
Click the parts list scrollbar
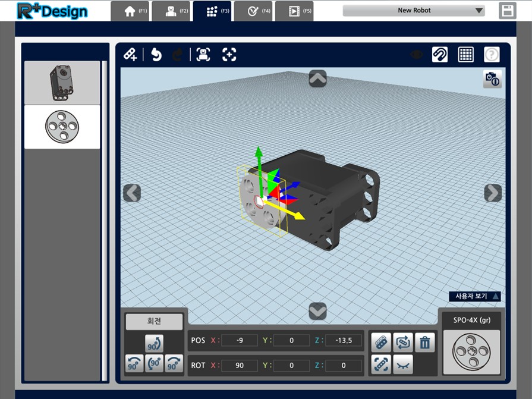(105, 221)
